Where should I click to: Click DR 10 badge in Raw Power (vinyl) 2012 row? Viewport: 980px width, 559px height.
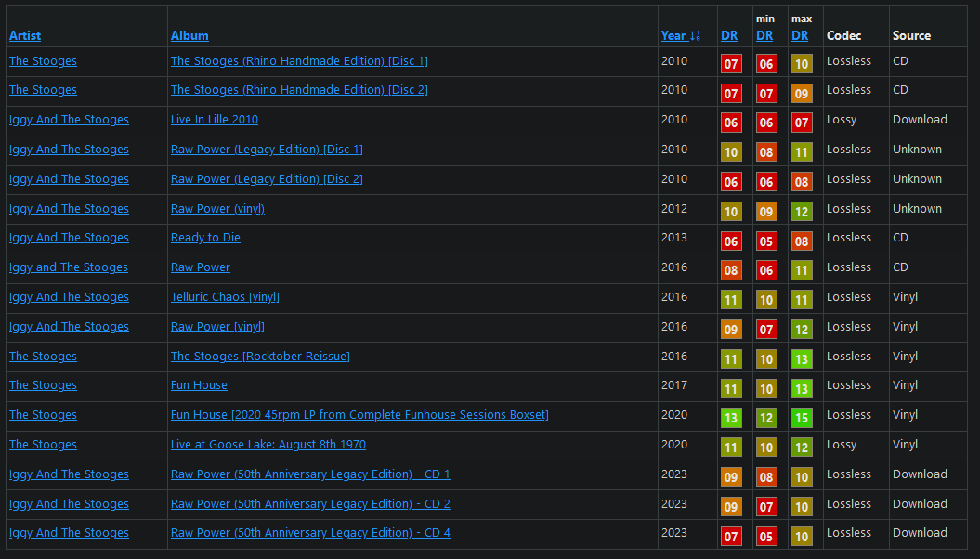731,212
